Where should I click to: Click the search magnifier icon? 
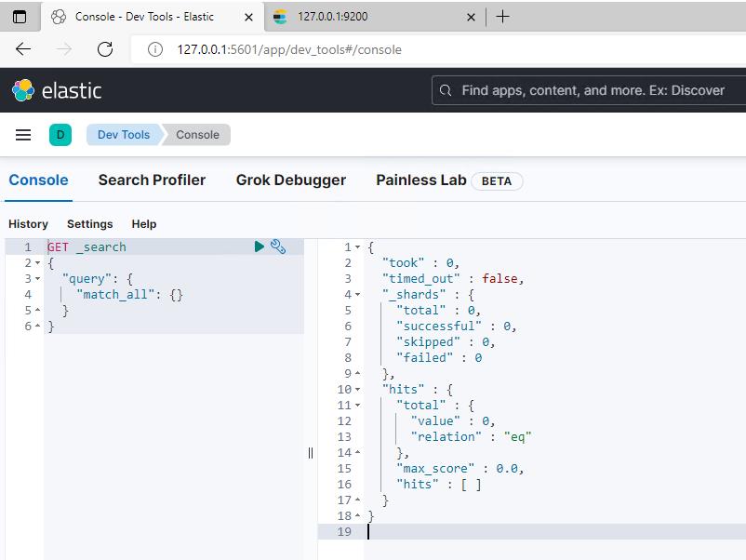446,90
